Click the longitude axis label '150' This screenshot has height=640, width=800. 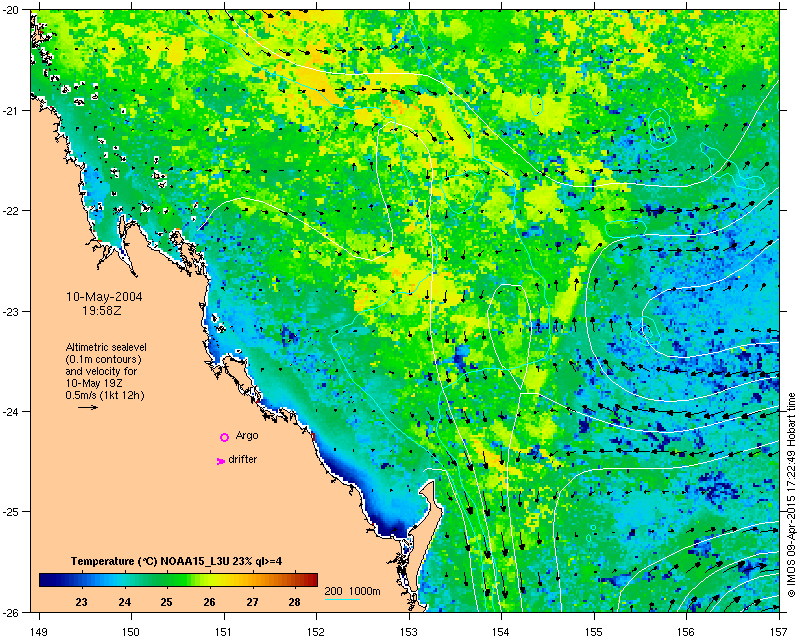click(131, 632)
